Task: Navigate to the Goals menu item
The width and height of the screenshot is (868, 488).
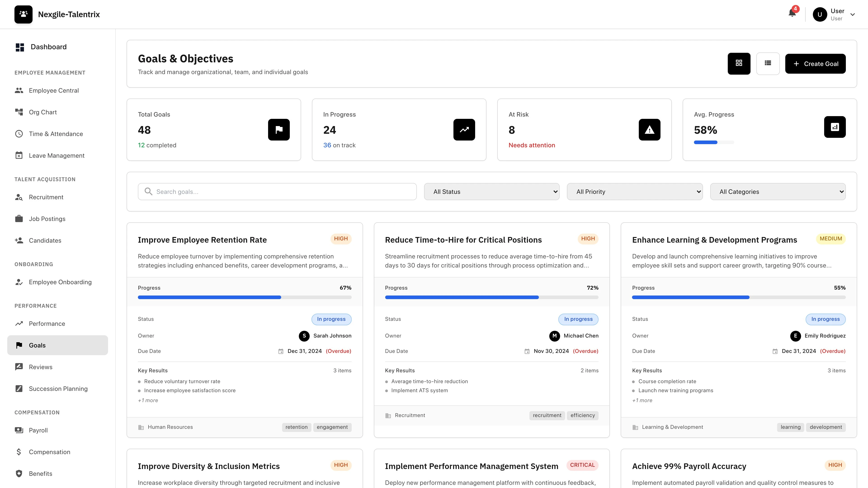Action: [37, 345]
